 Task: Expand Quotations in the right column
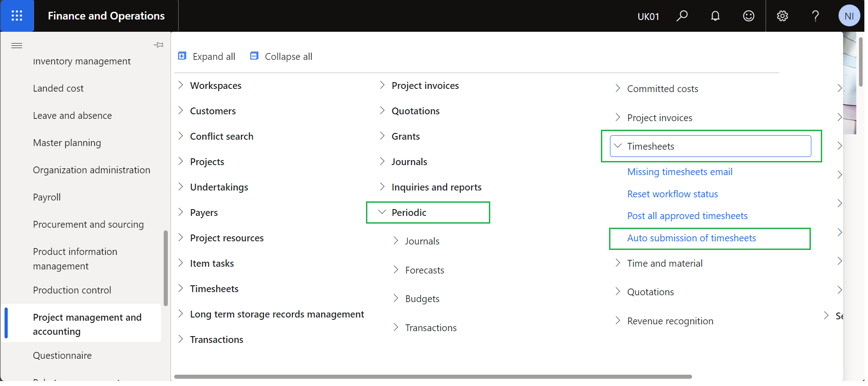click(645, 292)
